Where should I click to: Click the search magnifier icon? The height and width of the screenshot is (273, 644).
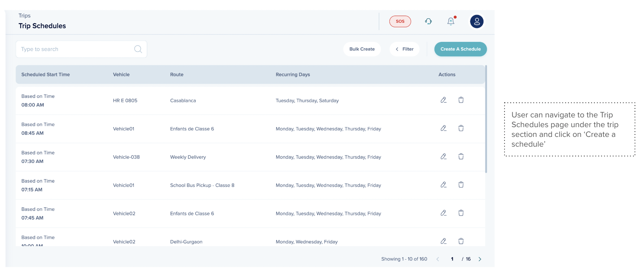click(138, 49)
